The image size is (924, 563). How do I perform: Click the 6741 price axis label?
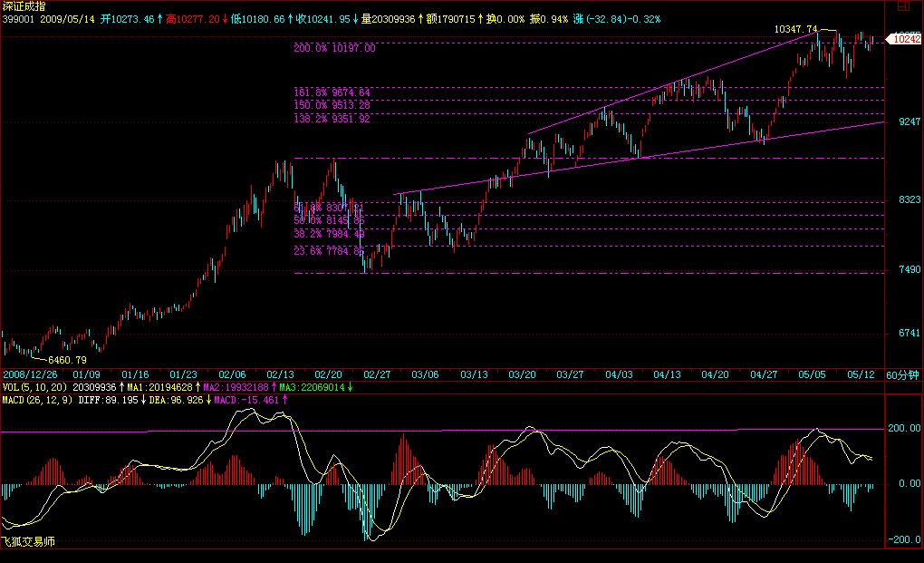coord(910,333)
